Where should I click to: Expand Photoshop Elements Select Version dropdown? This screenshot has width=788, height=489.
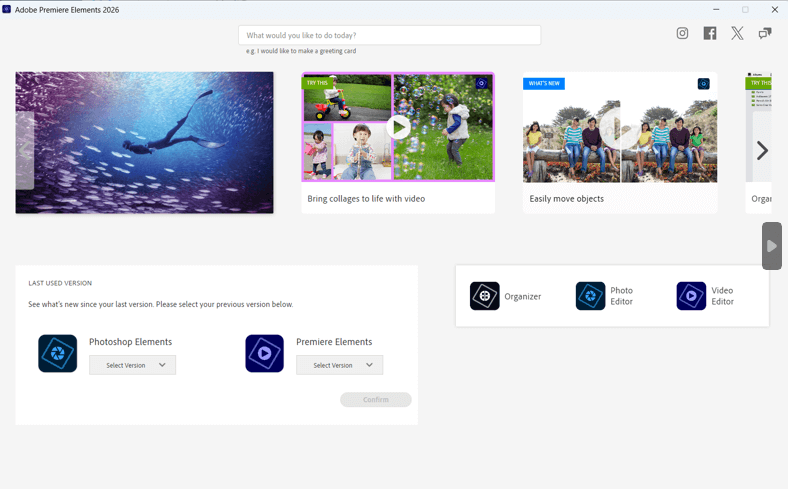(x=132, y=365)
